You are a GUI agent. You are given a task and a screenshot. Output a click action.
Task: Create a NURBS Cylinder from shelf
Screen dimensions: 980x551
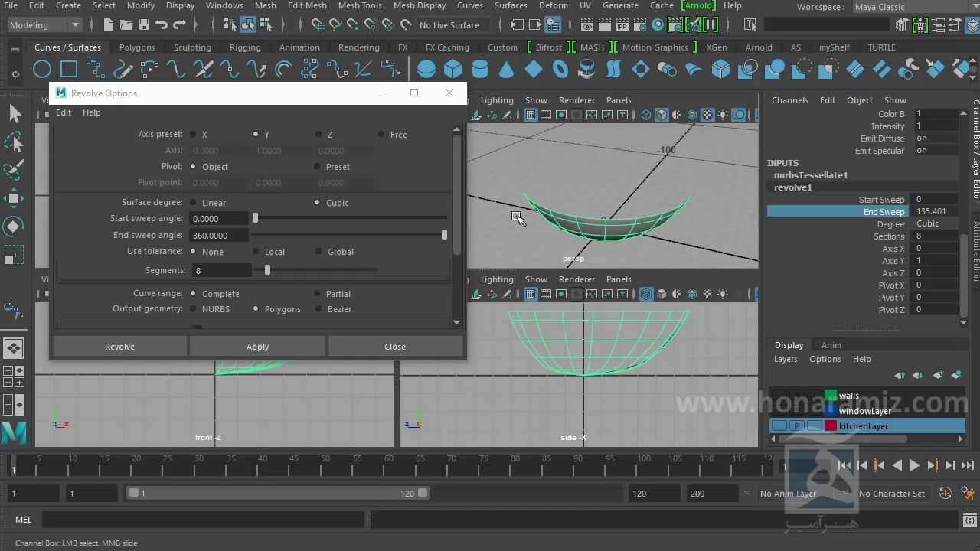click(480, 70)
